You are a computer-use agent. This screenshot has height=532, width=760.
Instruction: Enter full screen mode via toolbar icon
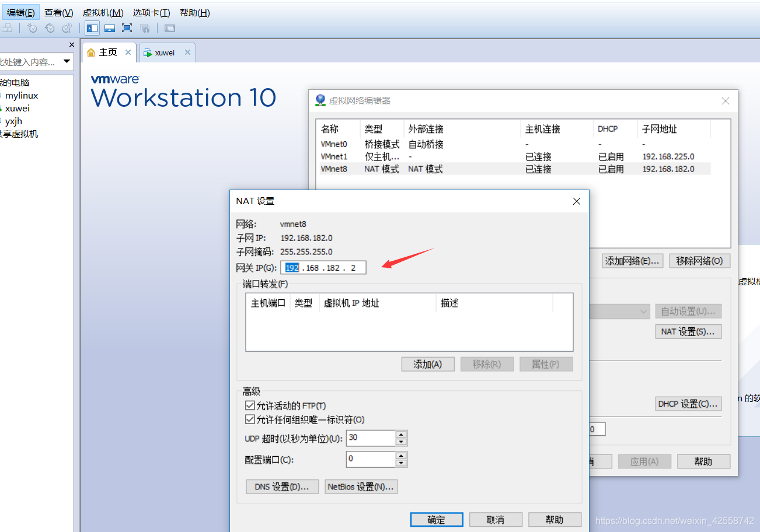point(127,28)
